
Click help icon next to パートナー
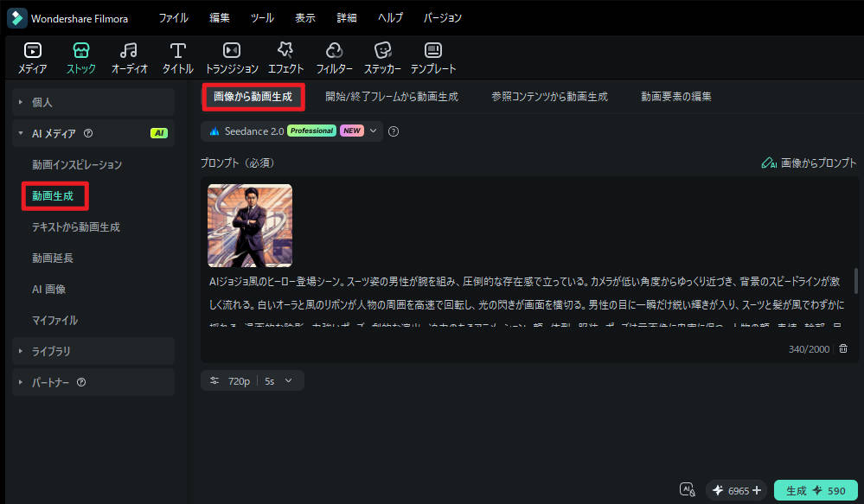pos(81,382)
